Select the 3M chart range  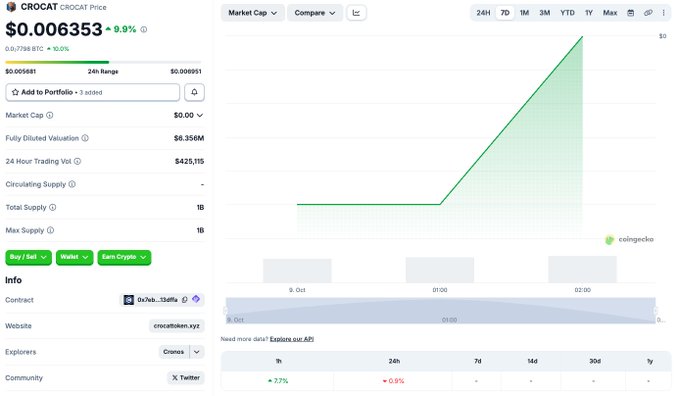(x=545, y=13)
